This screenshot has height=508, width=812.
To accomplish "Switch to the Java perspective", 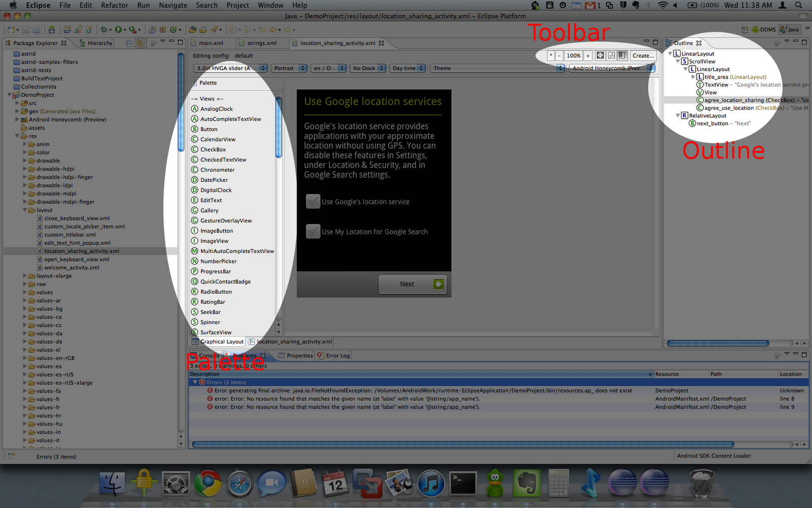I will point(790,29).
